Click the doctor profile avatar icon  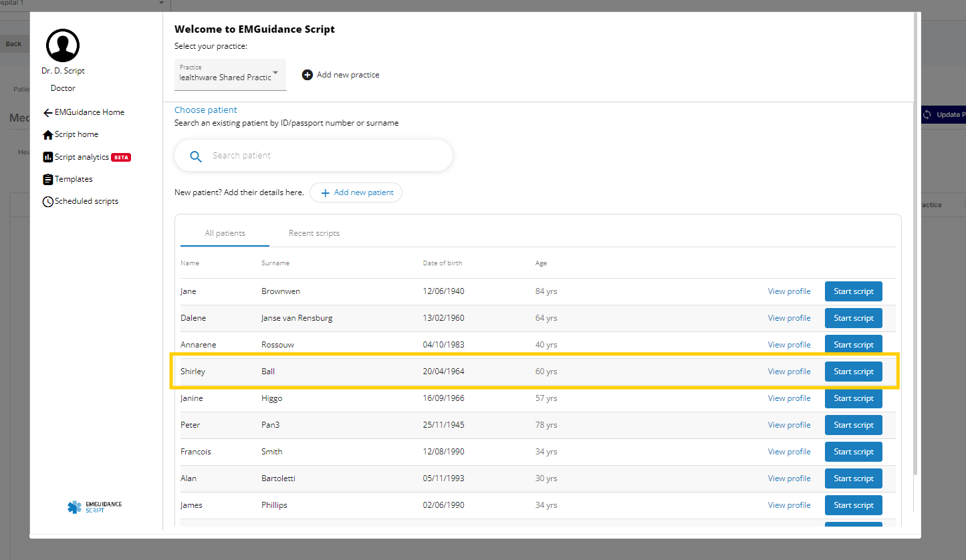[x=63, y=45]
